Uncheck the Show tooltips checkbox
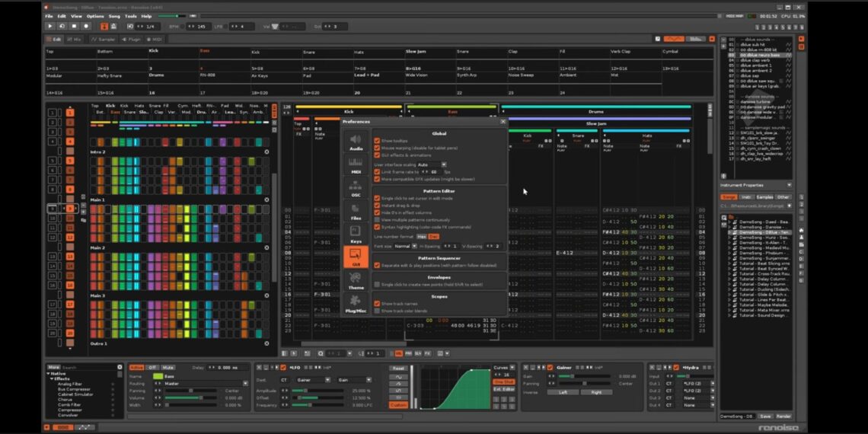The width and height of the screenshot is (868, 434). (377, 141)
